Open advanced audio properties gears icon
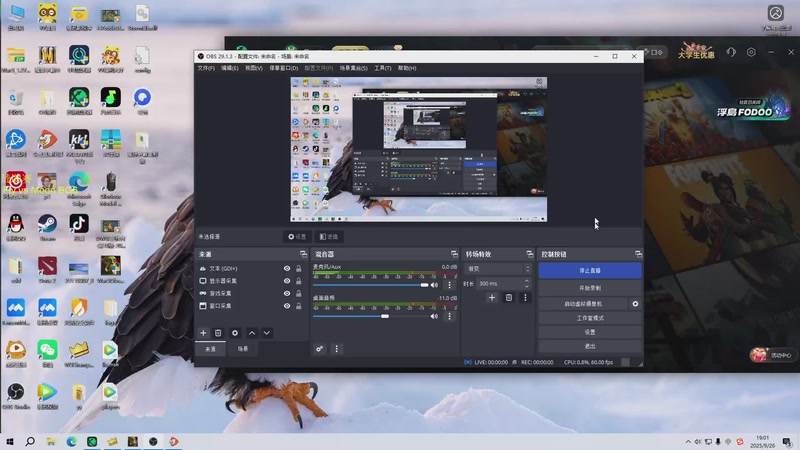 [x=319, y=349]
